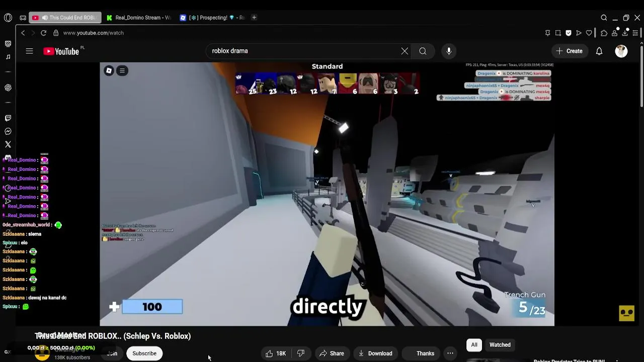
Task: Open the Create button
Action: [x=569, y=51]
